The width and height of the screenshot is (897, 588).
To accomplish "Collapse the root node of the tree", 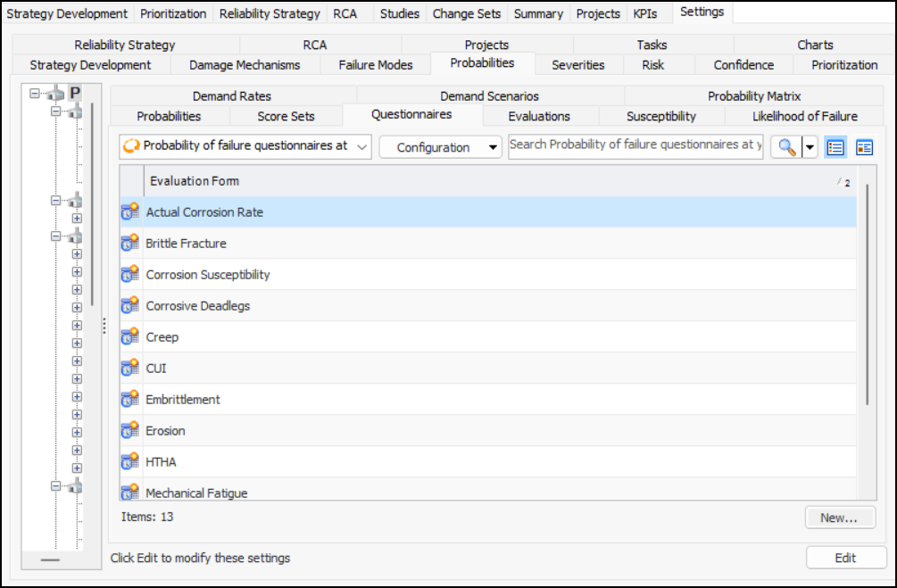I will tap(35, 93).
